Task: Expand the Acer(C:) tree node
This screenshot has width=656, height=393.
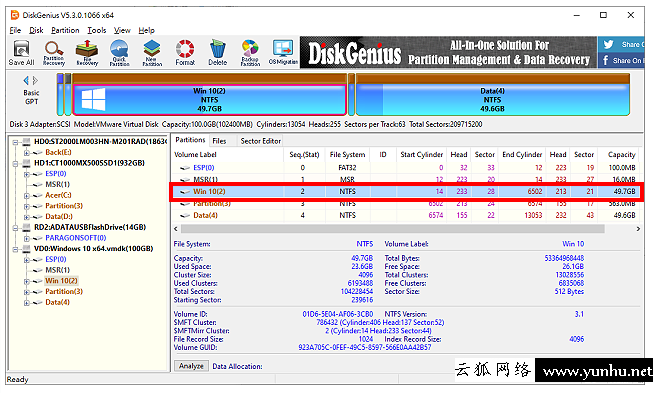Action: (x=26, y=195)
